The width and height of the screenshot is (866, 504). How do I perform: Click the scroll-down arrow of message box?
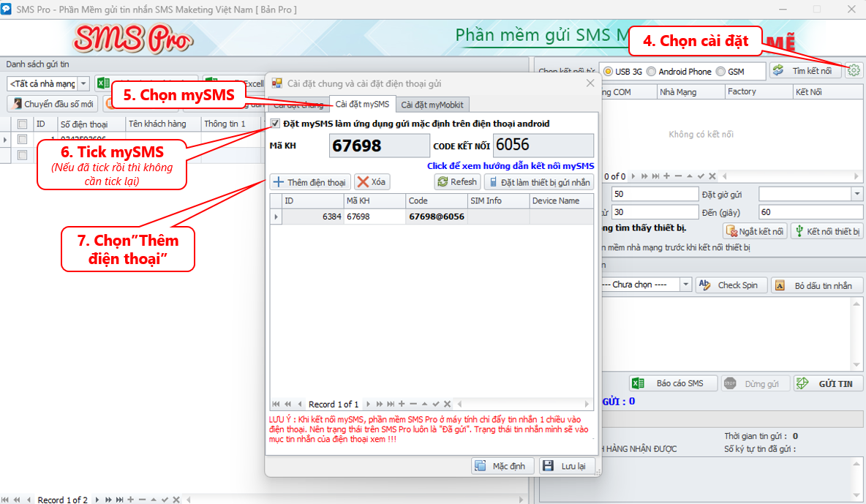[x=856, y=365]
